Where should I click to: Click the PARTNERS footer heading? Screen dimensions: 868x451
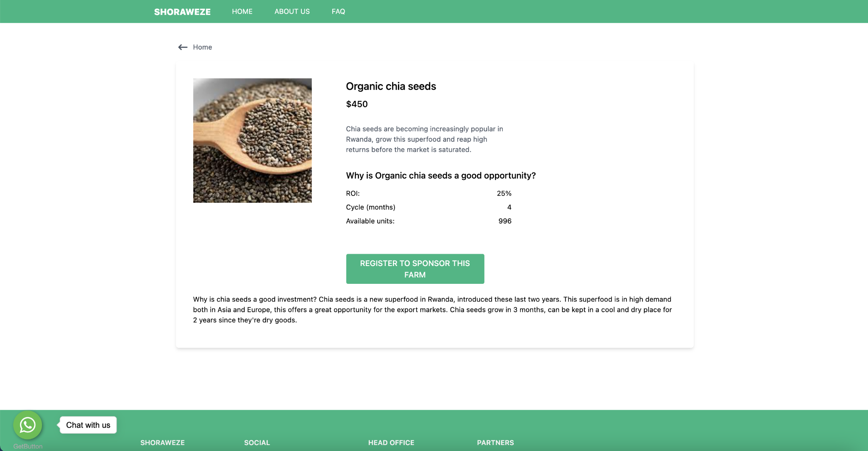point(495,443)
